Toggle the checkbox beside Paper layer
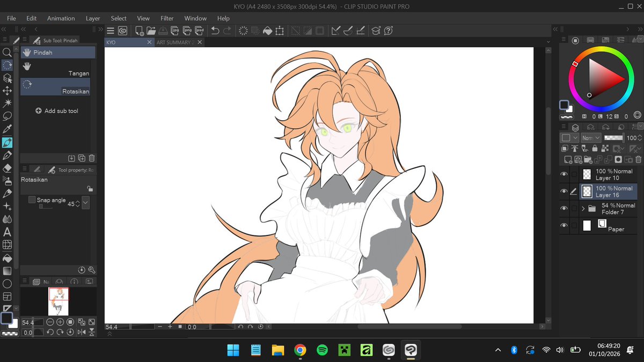Screen dimensions: 644x362 (x=574, y=226)
